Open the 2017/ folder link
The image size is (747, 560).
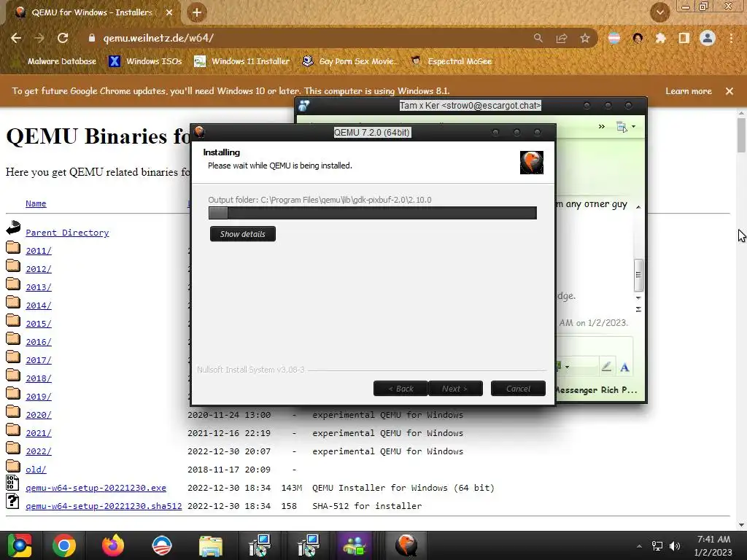(x=39, y=360)
